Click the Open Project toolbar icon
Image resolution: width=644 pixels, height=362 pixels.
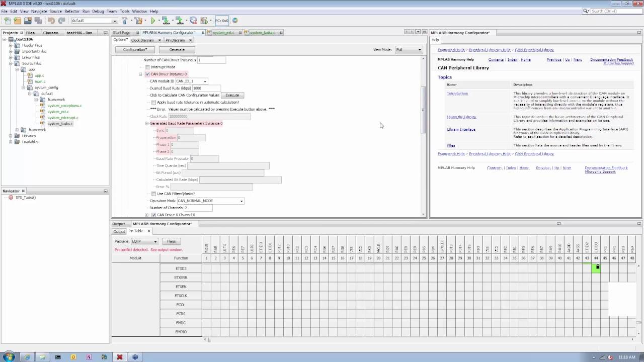[28, 21]
